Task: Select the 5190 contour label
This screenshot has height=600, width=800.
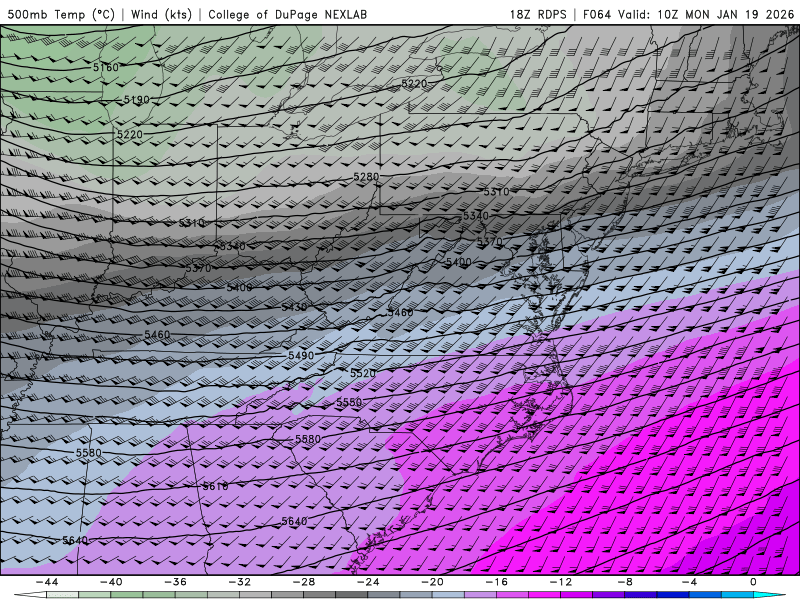Action: pos(136,100)
